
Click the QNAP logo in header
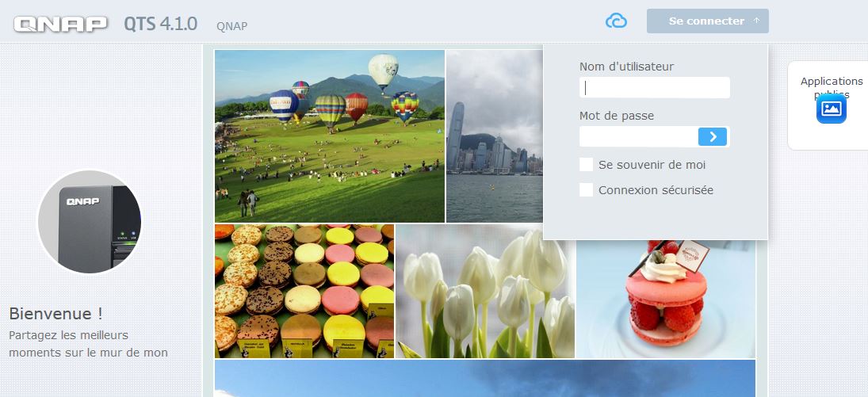pyautogui.click(x=60, y=24)
